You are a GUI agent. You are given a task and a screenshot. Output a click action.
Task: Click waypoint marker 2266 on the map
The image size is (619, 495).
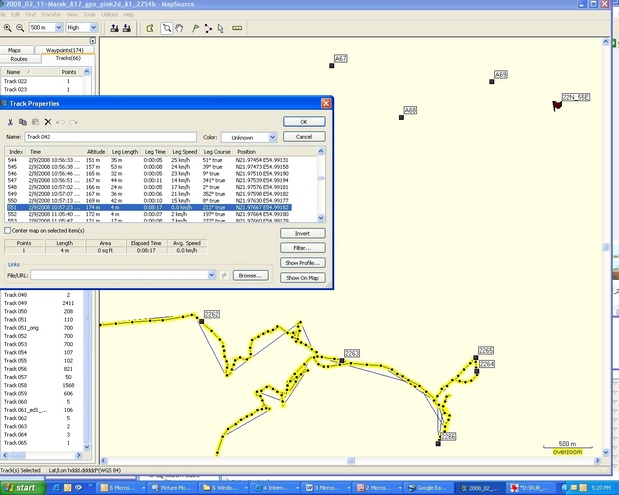438,444
